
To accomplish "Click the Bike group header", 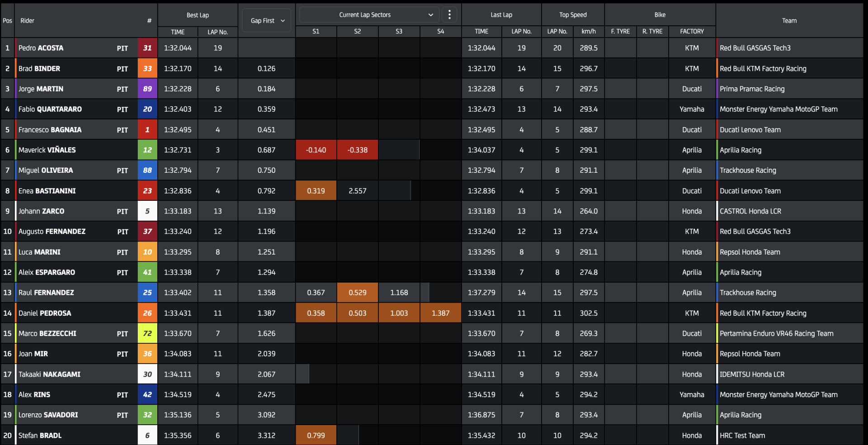I will [660, 15].
